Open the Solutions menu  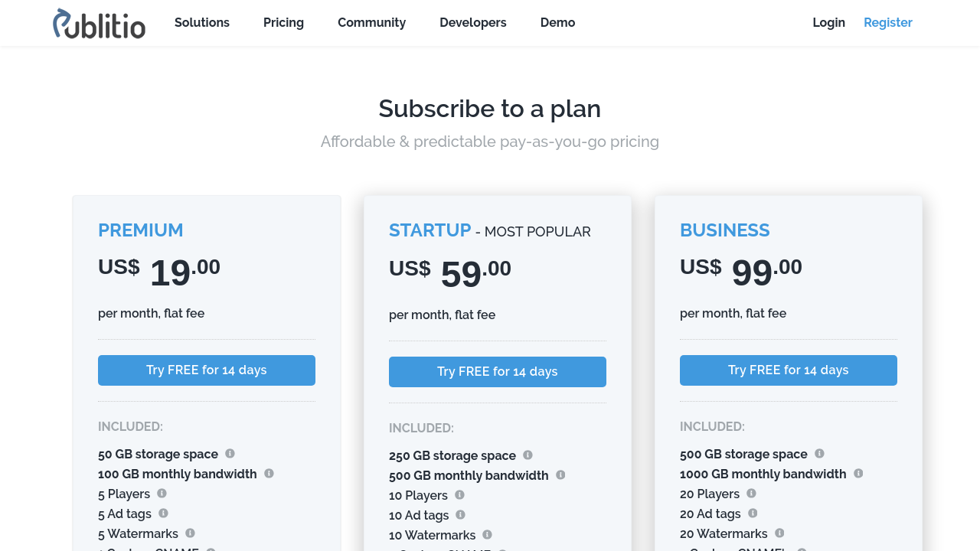(202, 23)
